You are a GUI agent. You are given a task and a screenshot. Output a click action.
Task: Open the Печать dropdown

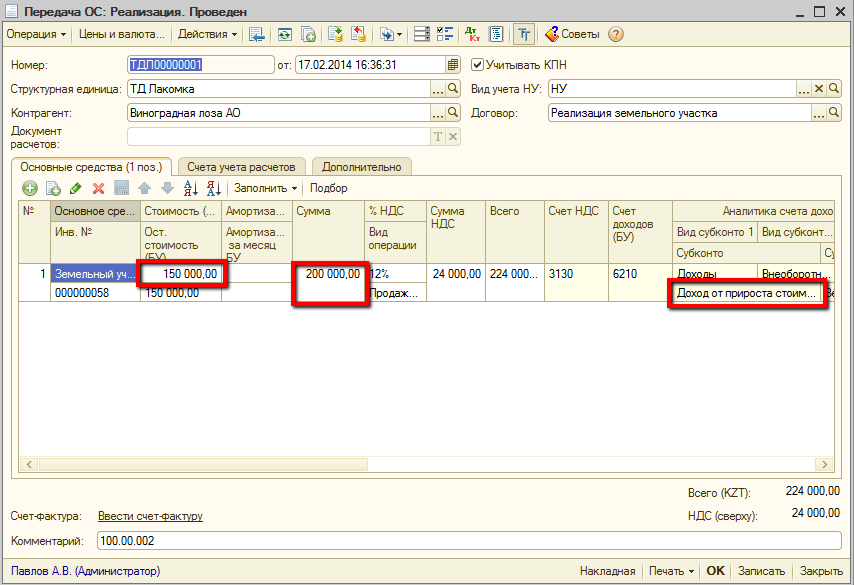tap(670, 571)
